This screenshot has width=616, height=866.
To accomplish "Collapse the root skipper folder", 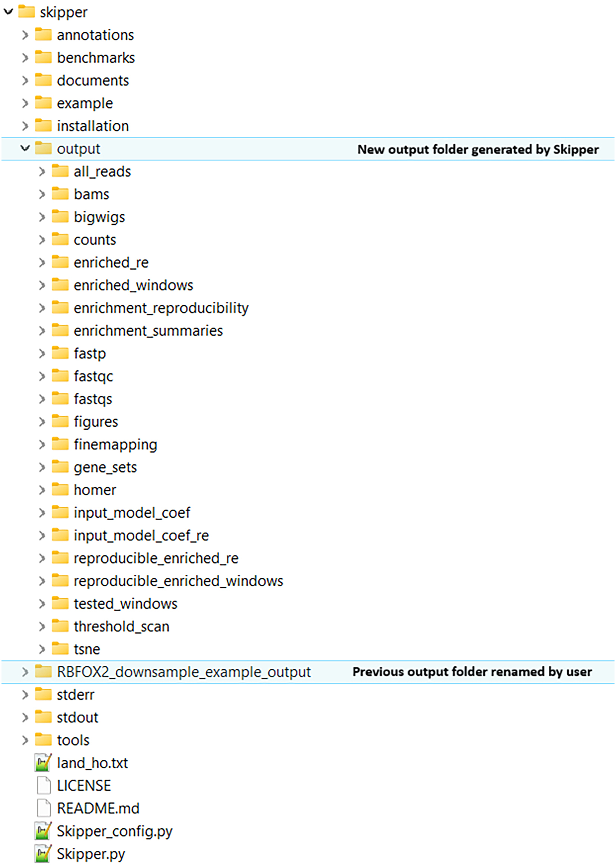I will pos(8,12).
